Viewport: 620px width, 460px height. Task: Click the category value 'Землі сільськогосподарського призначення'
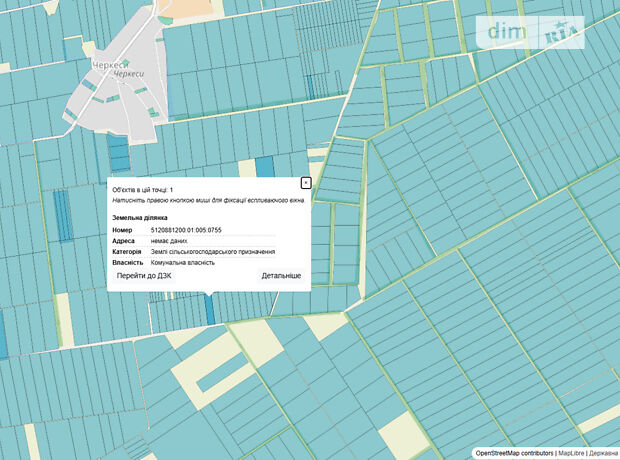pos(213,252)
